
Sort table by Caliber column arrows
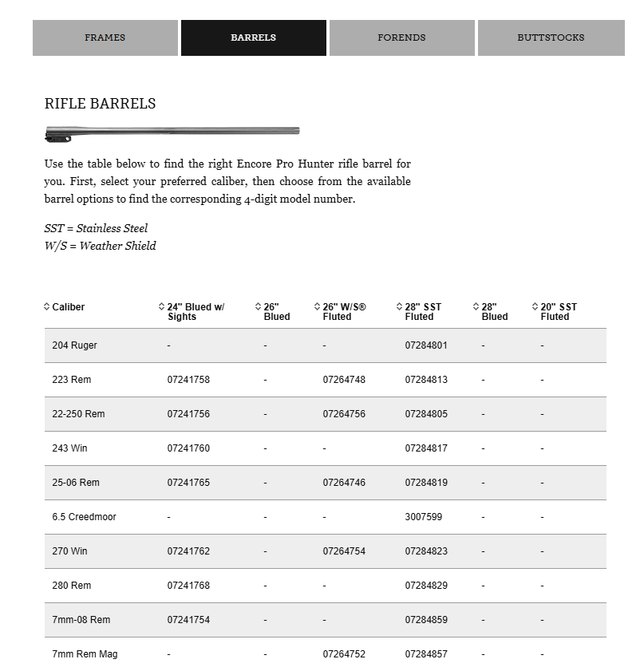point(47,307)
